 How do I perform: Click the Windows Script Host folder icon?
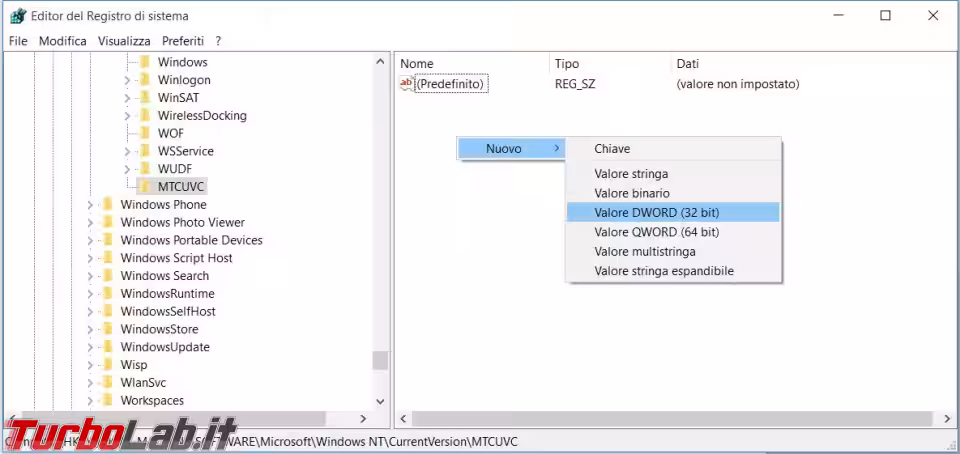[x=108, y=258]
